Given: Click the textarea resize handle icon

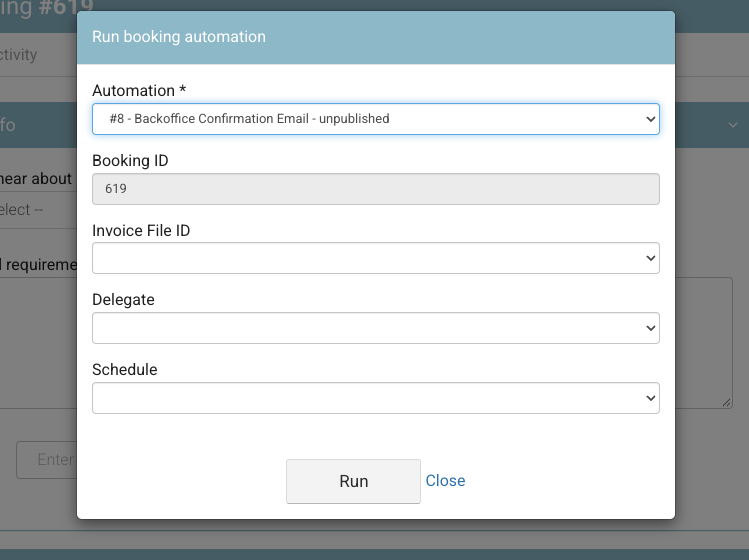Looking at the screenshot, I should point(727,403).
